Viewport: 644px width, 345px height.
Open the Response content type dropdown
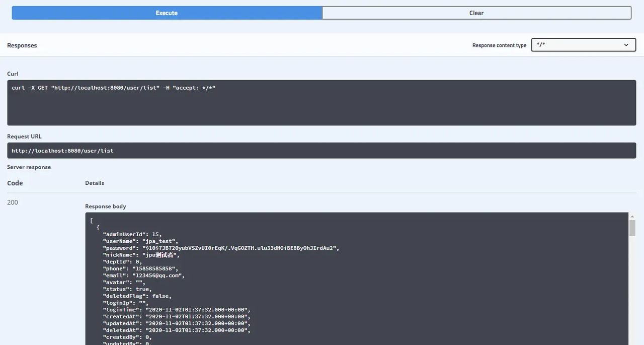[x=583, y=44]
